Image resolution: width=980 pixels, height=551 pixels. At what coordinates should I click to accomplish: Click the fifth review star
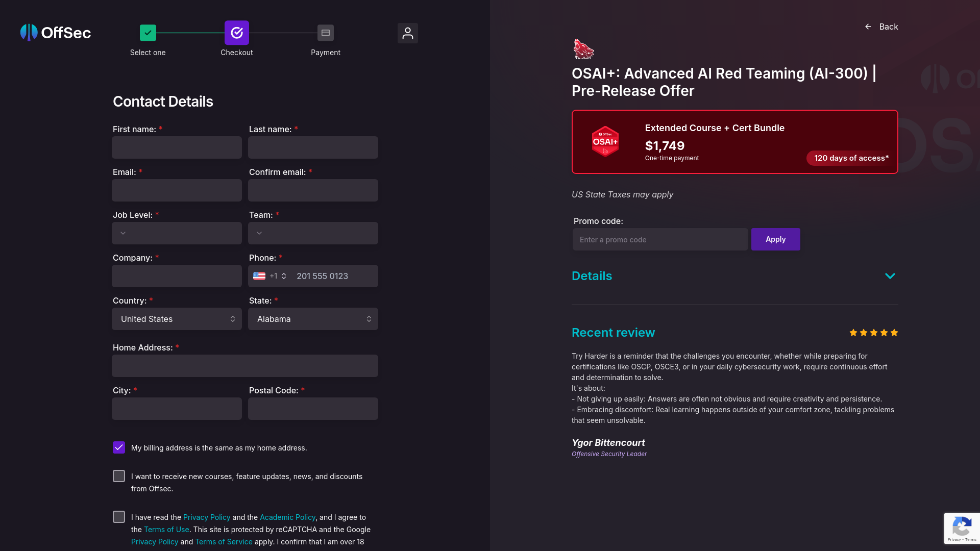pos(894,332)
